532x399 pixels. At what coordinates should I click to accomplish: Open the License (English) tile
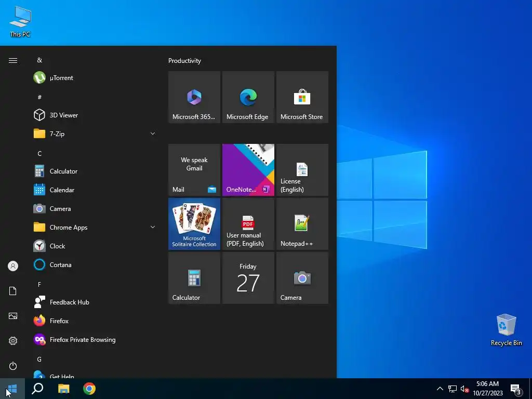point(302,170)
